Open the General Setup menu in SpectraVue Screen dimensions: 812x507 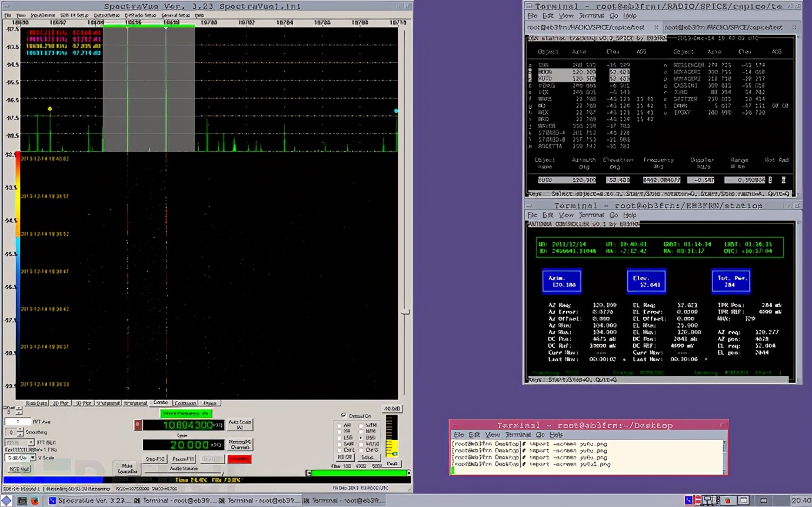click(x=177, y=15)
